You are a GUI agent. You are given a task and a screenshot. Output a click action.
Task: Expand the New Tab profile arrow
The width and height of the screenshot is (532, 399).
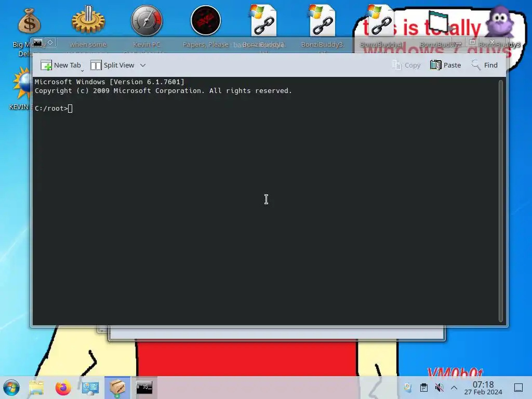tap(83, 70)
